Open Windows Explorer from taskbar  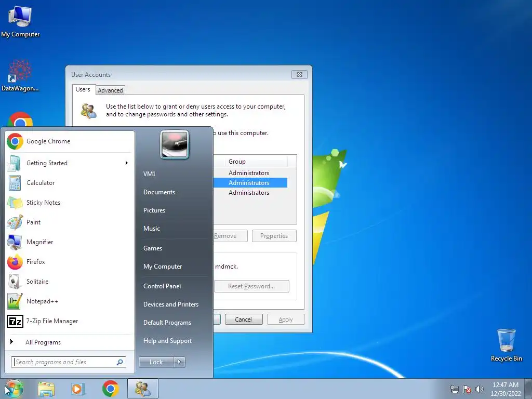coord(46,389)
